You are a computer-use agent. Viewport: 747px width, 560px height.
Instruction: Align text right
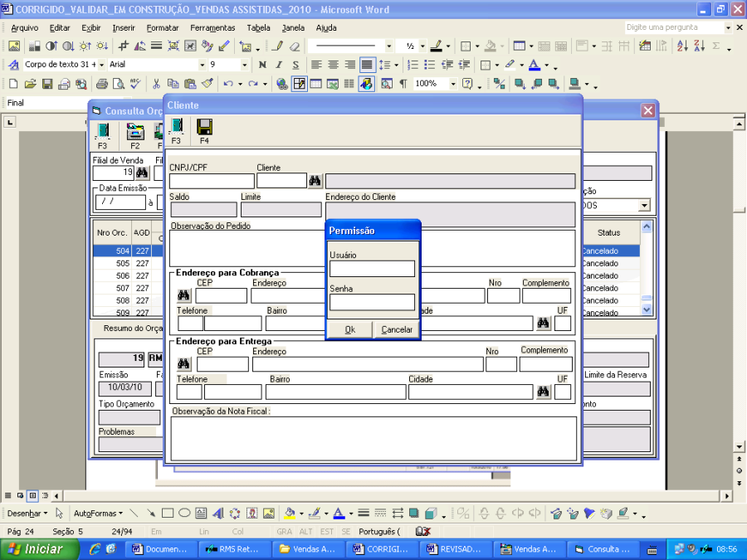point(349,64)
